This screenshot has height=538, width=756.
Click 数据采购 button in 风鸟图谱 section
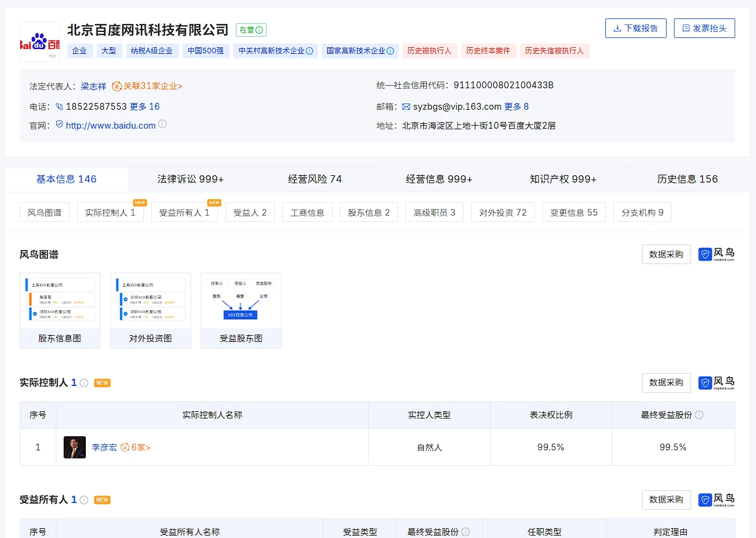click(666, 254)
